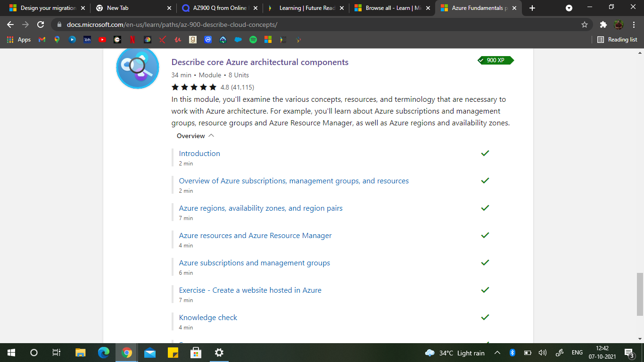Click the 900 XP completed badge
Screen dimensions: 644x362
[x=495, y=60]
